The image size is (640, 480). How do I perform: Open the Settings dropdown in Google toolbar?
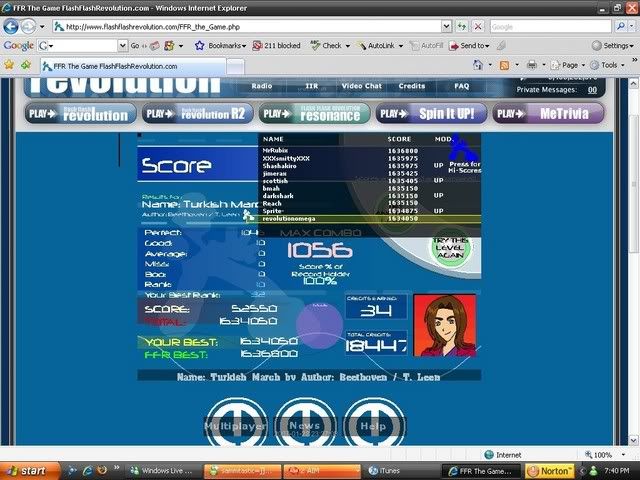pyautogui.click(x=611, y=46)
